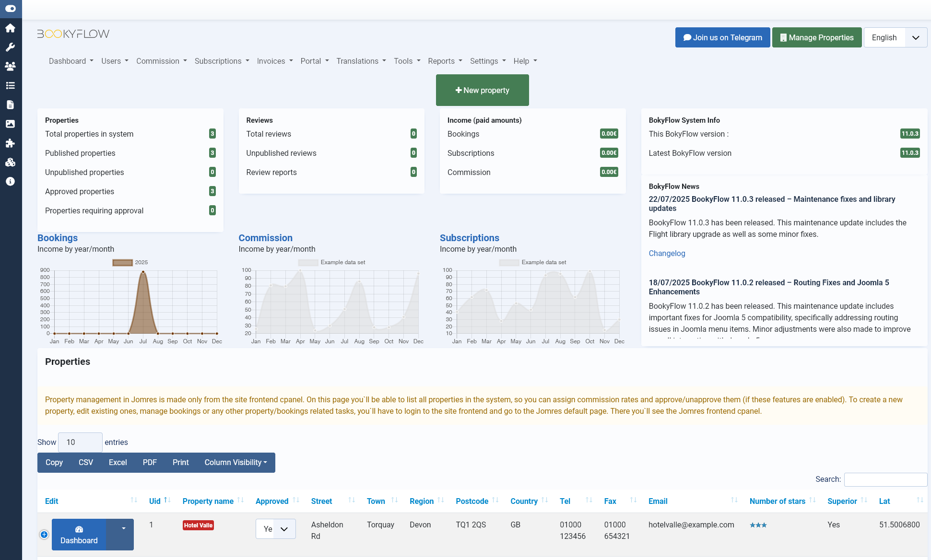Click the puzzle piece extensions icon
The height and width of the screenshot is (560, 931).
coord(11,143)
